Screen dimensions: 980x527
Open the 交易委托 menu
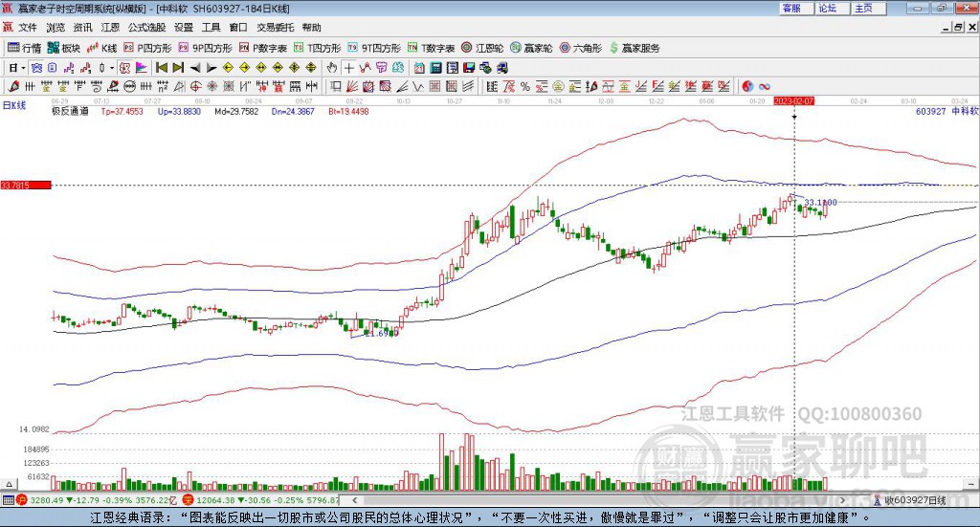point(276,28)
